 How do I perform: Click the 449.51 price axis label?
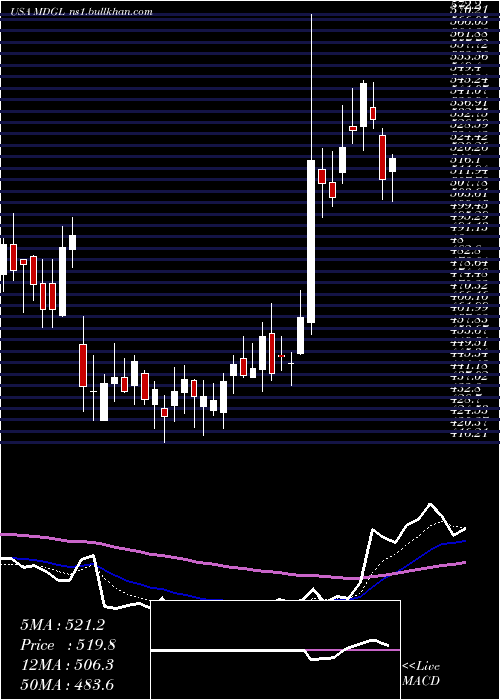[x=469, y=343]
